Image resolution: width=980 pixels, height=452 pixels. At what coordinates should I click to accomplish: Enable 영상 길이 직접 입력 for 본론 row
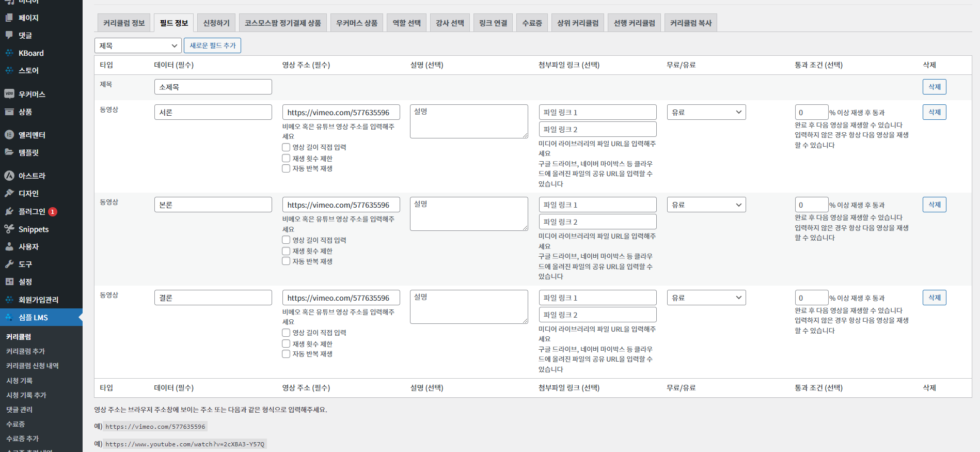[286, 240]
